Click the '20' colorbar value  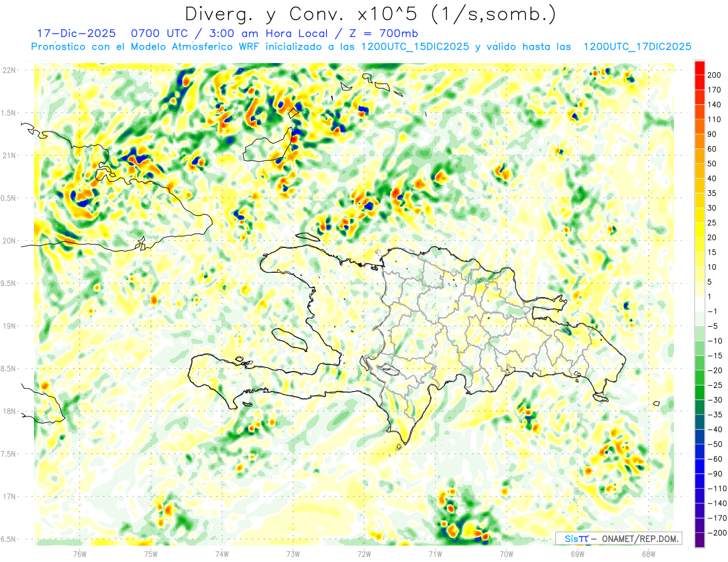(712, 238)
